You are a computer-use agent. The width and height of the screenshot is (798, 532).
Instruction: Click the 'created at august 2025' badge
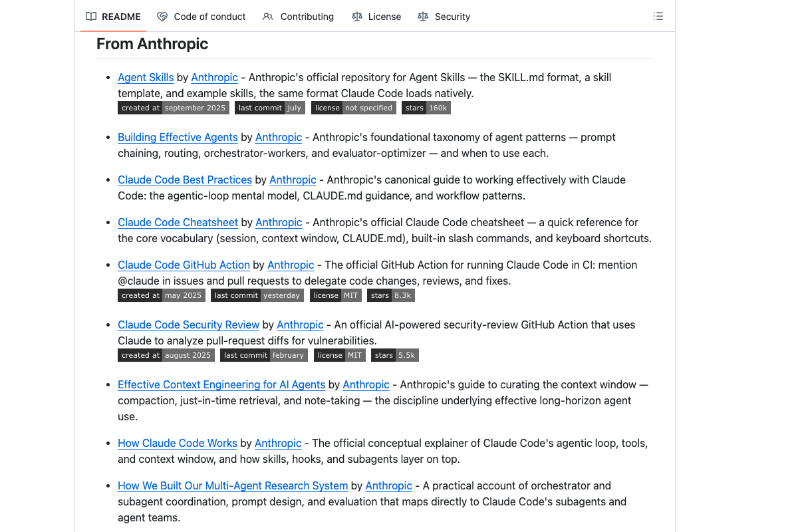pyautogui.click(x=166, y=355)
